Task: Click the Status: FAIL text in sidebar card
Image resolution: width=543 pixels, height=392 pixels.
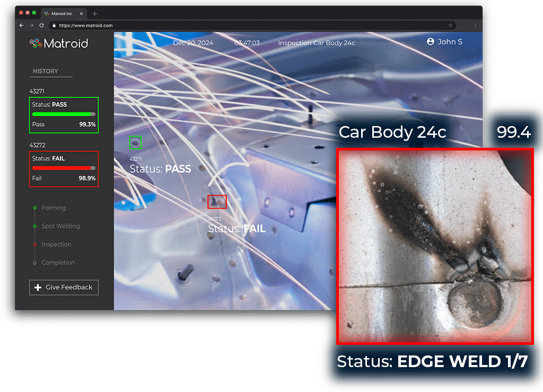Action: pos(48,158)
